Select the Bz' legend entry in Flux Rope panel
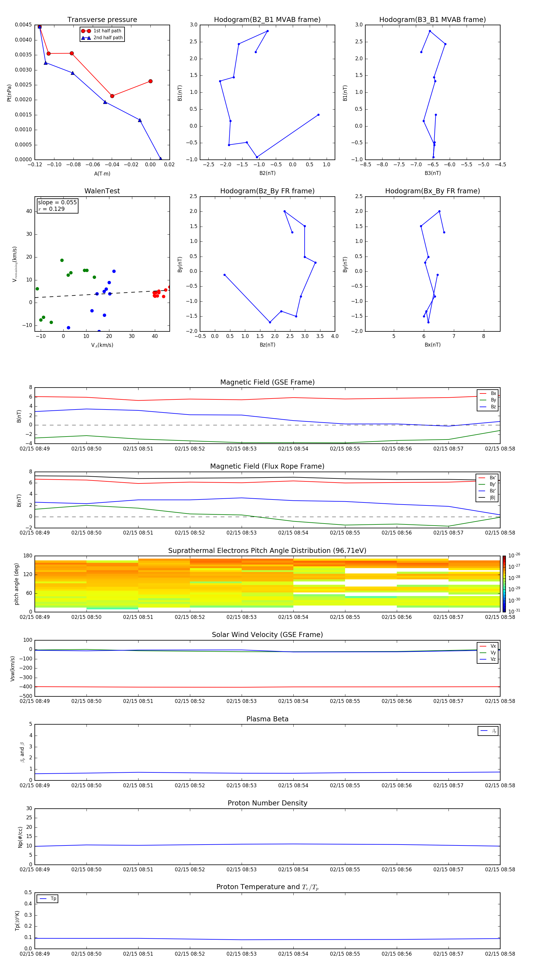535x980 pixels. (487, 491)
